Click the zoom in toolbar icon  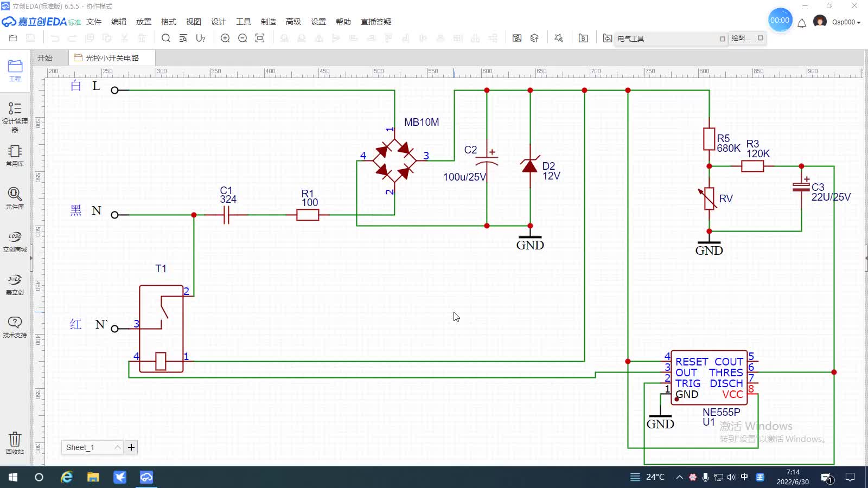pos(225,38)
